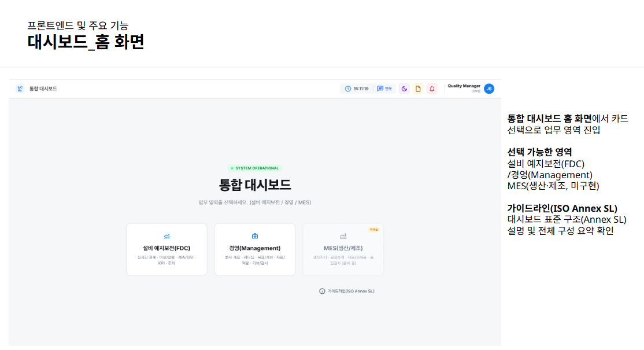Click the large 통합 대시보드 heading
644x350 pixels.
click(255, 185)
